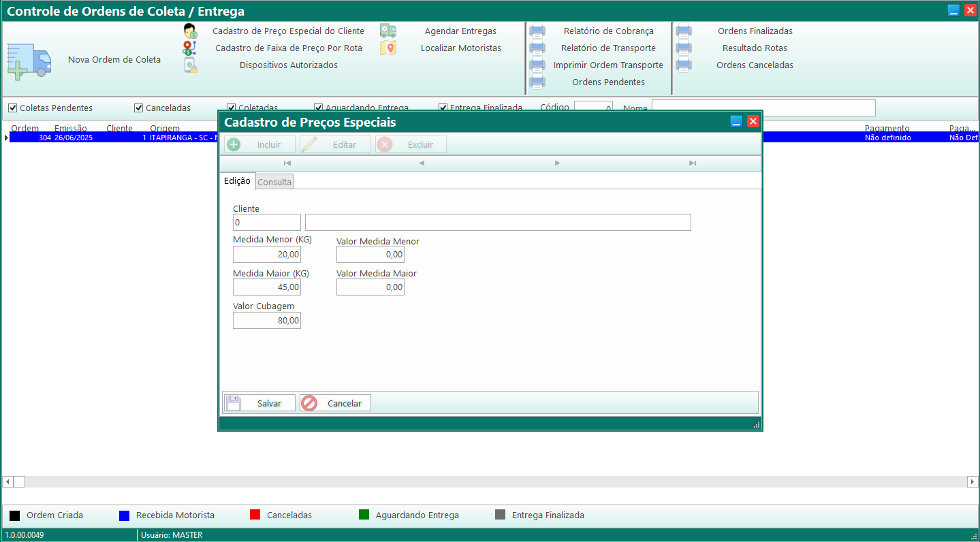980x542 pixels.
Task: Click the Cancelar button
Action: (x=335, y=403)
